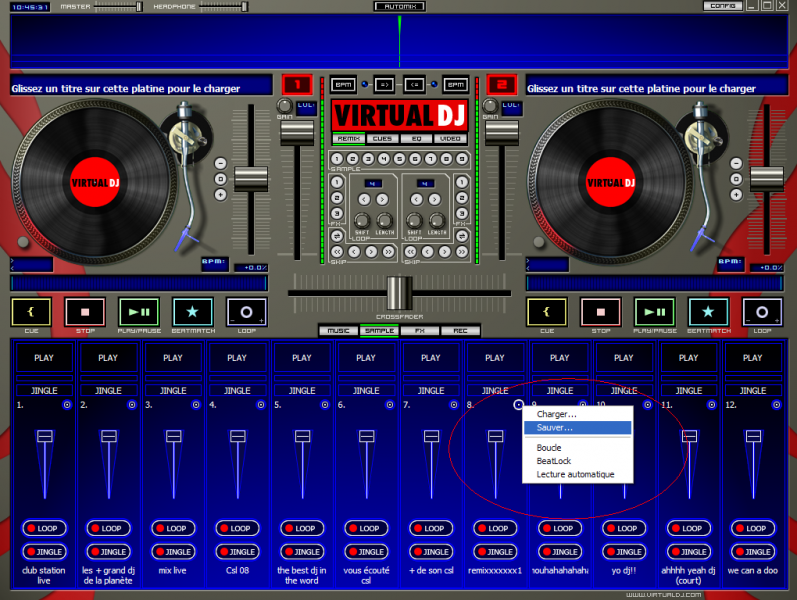Click the crossfader handle
The width and height of the screenshot is (797, 600).
[x=399, y=292]
